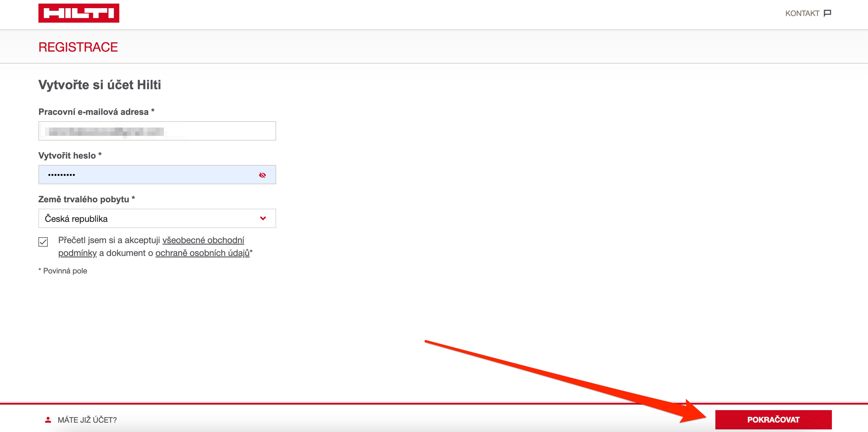868x432 pixels.
Task: Click MÁTE JIŽ ÚČET? link
Action: (x=87, y=420)
